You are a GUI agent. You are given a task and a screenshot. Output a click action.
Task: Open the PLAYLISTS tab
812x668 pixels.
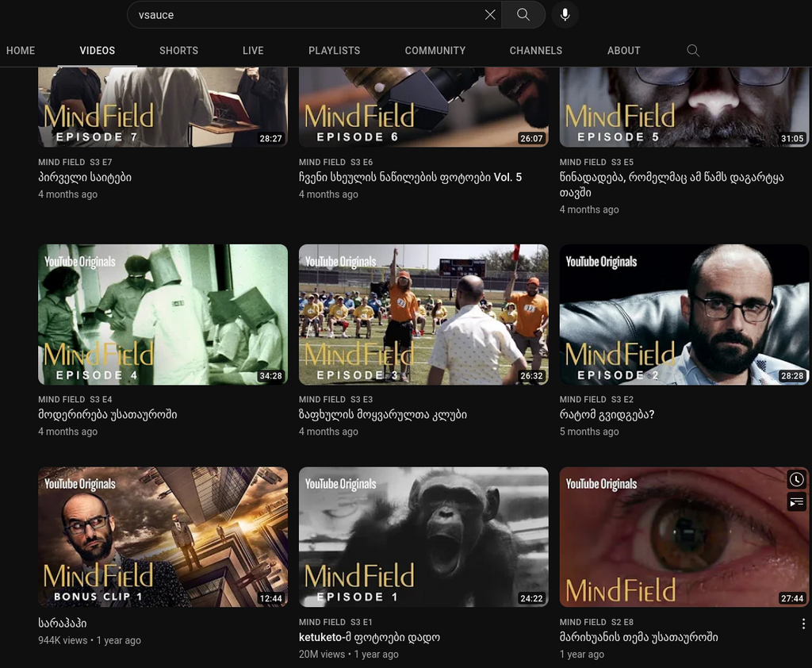click(x=334, y=50)
